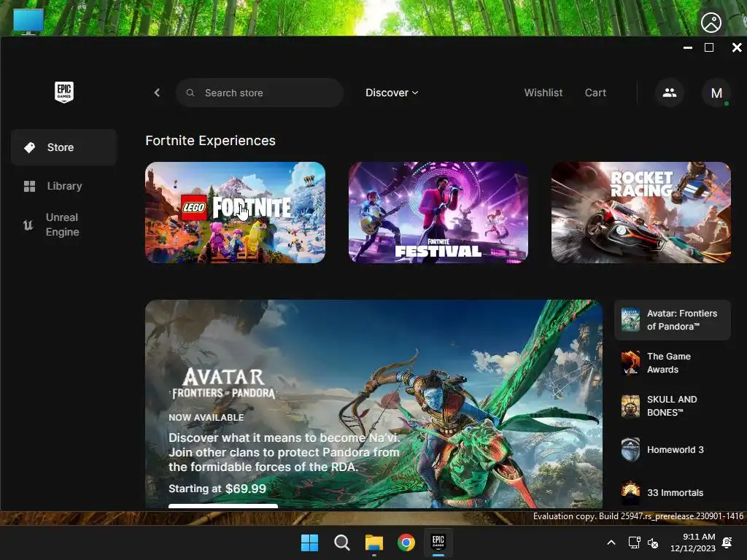Click the Skull and Bones thumbnail icon
The width and height of the screenshot is (747, 560).
[631, 406]
